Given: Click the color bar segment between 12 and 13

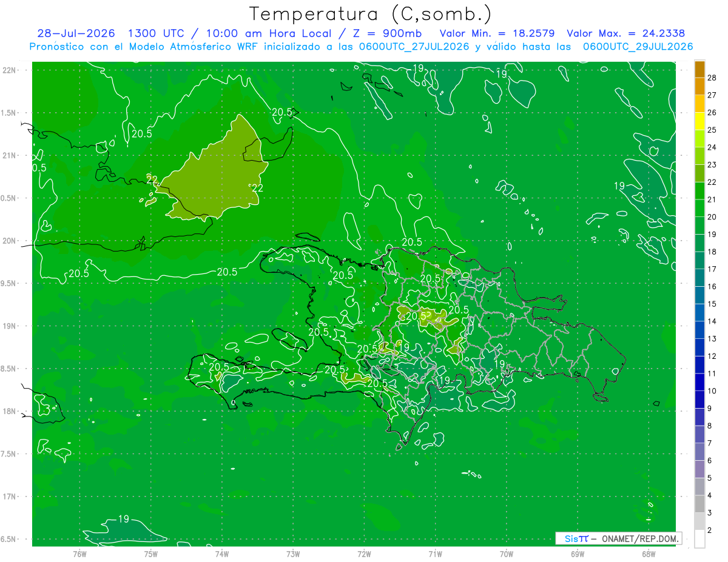Looking at the screenshot, I should (x=699, y=347).
